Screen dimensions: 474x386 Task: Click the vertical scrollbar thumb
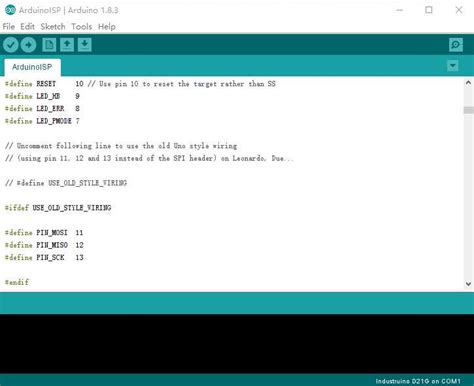pyautogui.click(x=468, y=110)
